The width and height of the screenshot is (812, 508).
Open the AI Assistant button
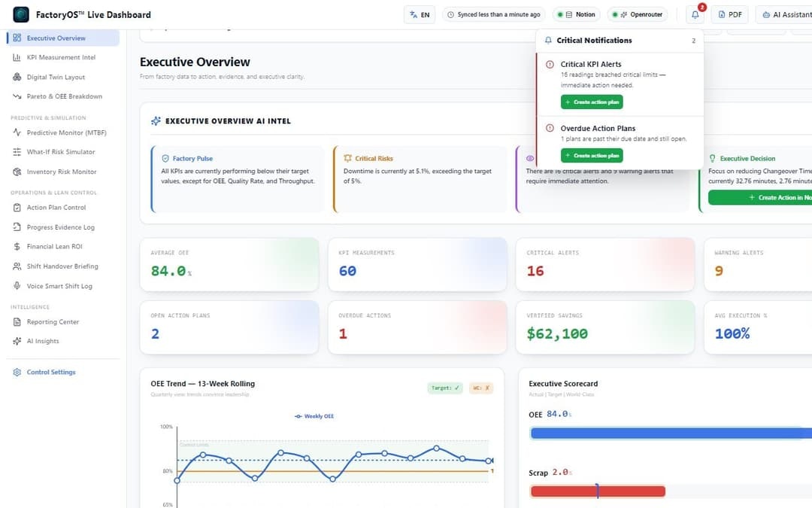coord(784,14)
